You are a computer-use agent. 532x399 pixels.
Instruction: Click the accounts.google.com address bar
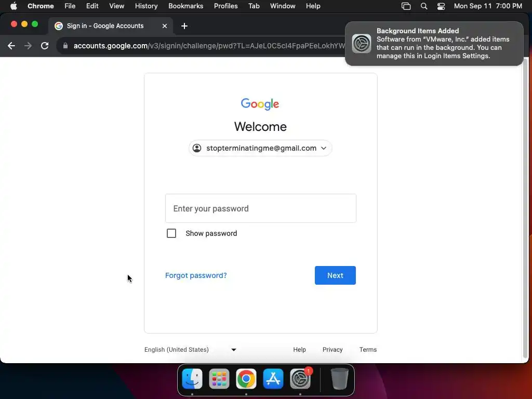pyautogui.click(x=209, y=46)
